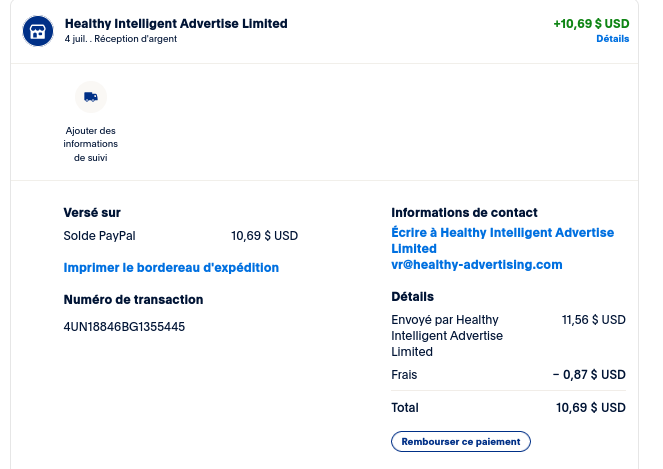Click the Rembourser ce paiement button
663x469 pixels.
(460, 442)
